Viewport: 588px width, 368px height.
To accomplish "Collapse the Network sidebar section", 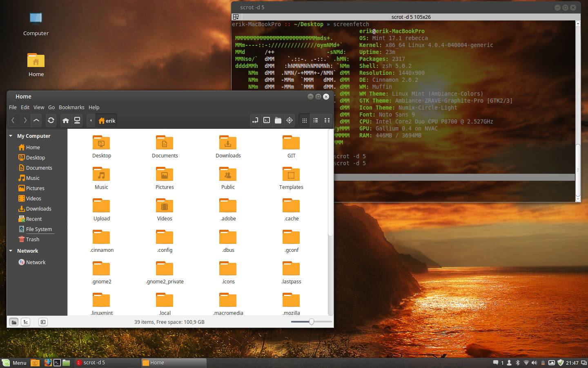I will coord(11,251).
